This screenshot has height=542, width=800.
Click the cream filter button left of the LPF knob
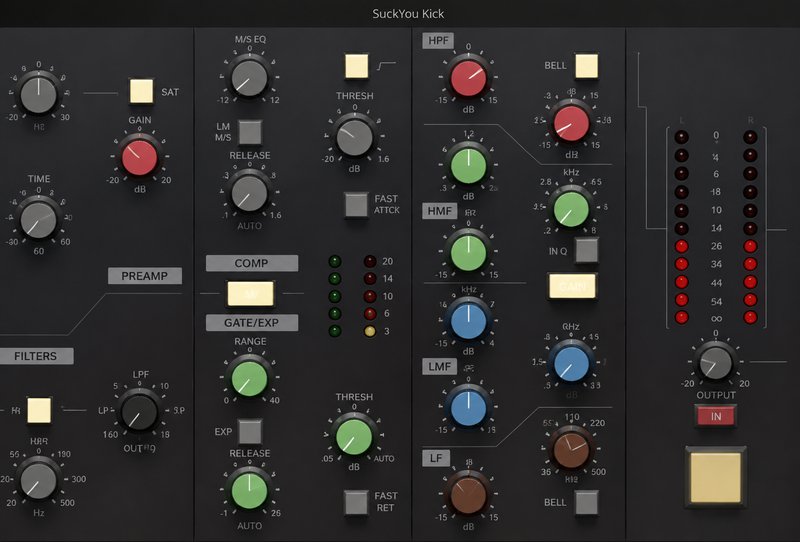click(39, 410)
